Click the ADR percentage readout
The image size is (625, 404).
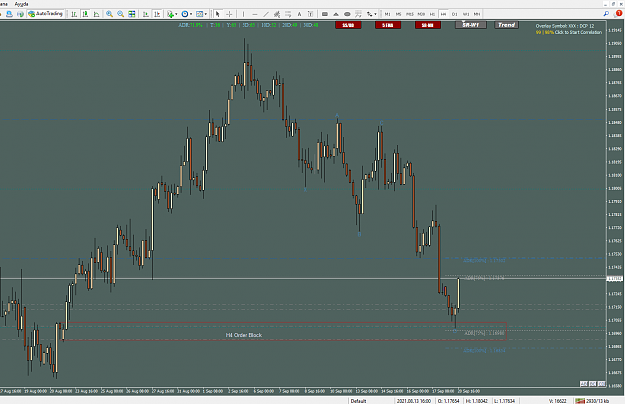(191, 25)
